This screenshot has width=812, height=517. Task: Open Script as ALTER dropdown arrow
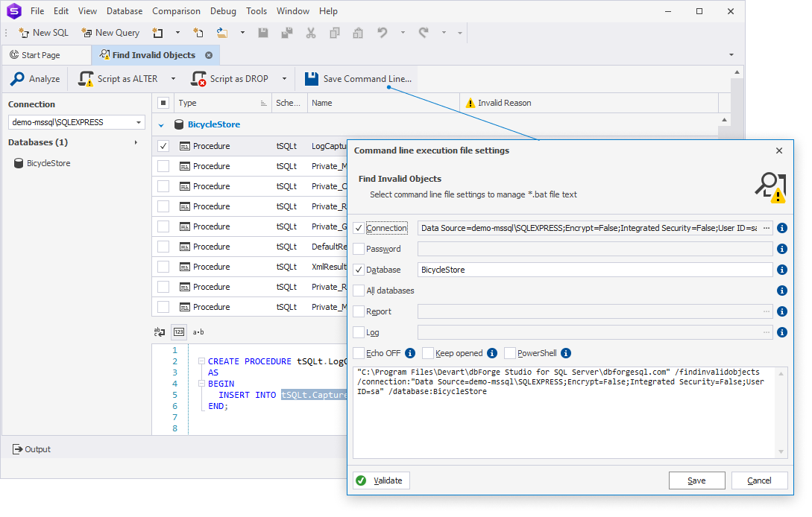[174, 79]
